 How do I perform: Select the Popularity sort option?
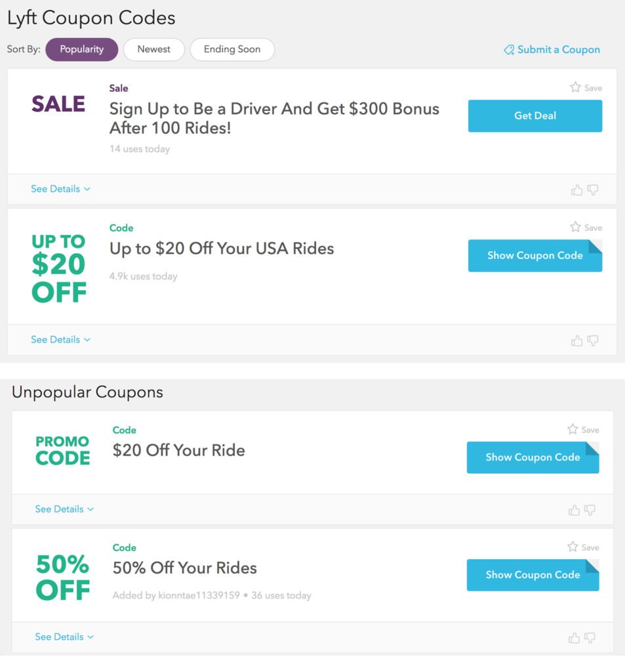click(81, 49)
